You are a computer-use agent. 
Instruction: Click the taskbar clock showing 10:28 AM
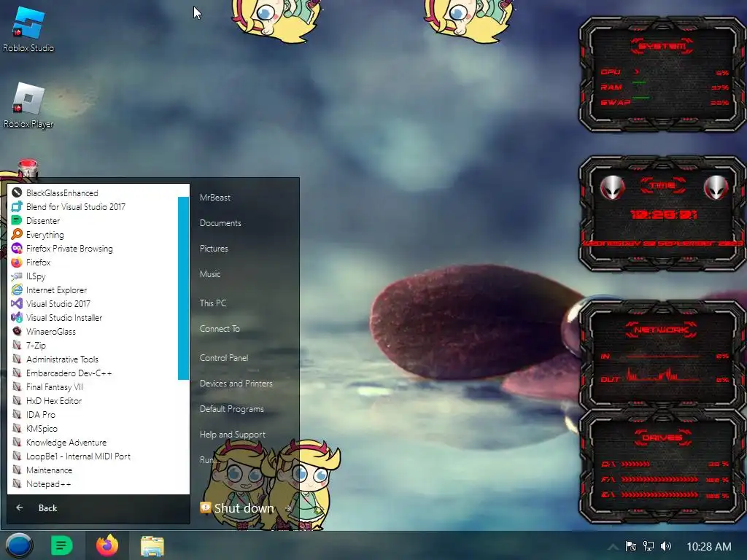[x=708, y=546]
